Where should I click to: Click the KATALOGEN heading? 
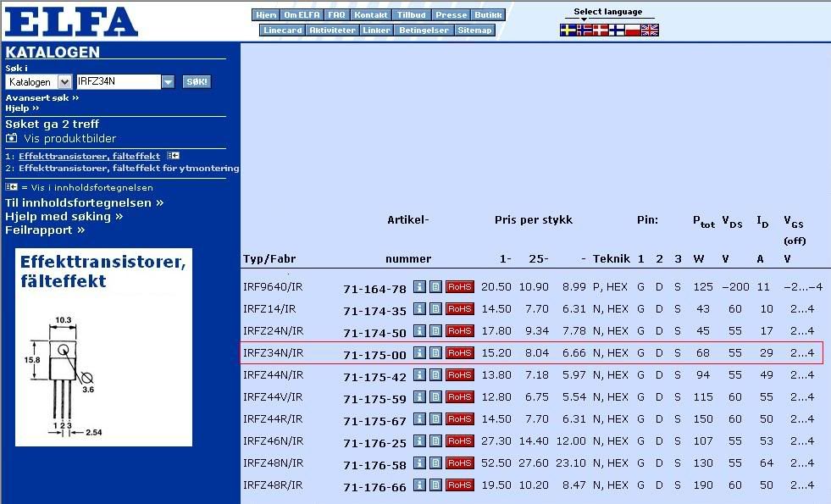(x=53, y=52)
